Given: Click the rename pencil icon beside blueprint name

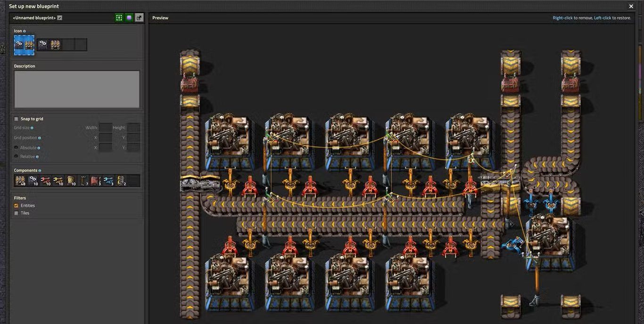Looking at the screenshot, I should [x=59, y=18].
